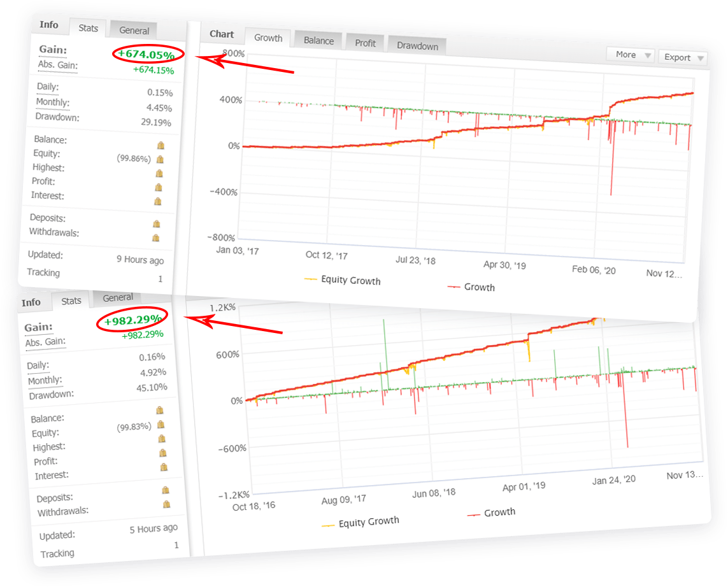Click the lock icon beside Balance in the upper stats panel

[x=159, y=145]
